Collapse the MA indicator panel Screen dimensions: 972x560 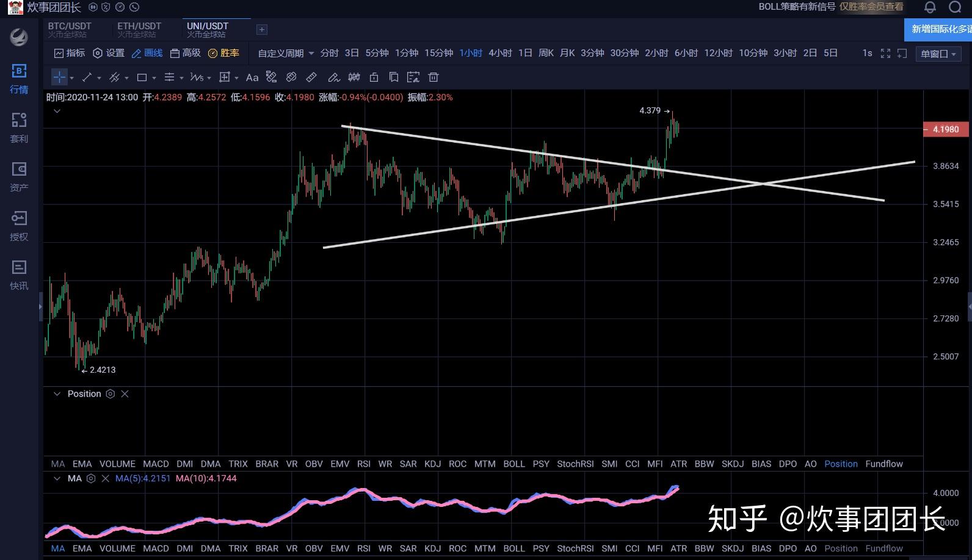[x=57, y=479]
